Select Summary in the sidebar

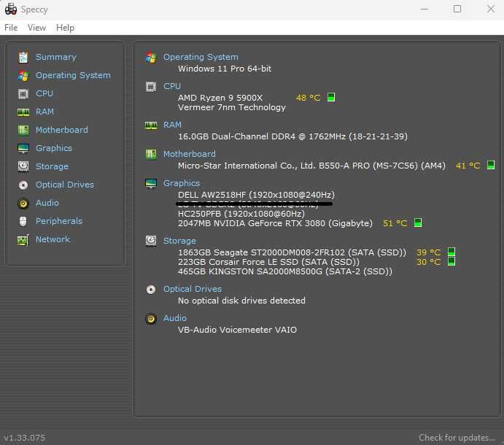pyautogui.click(x=55, y=57)
